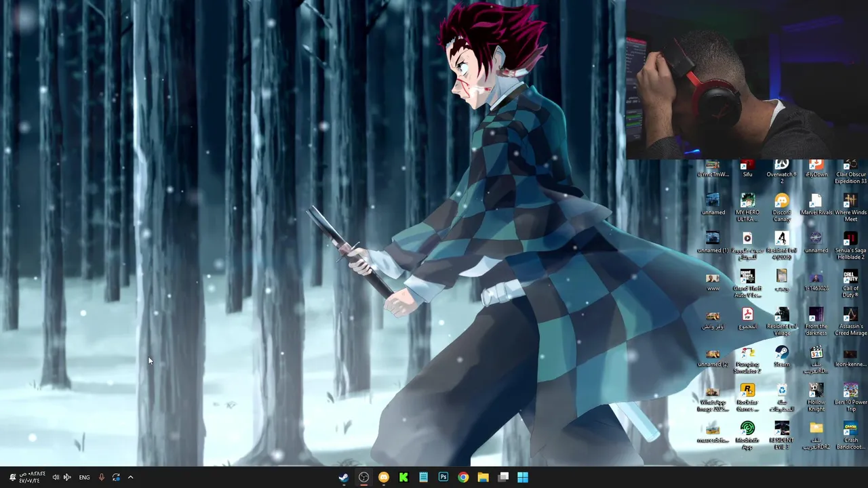Select the Resident Evil Village shortcut
The image size is (868, 488).
782,321
